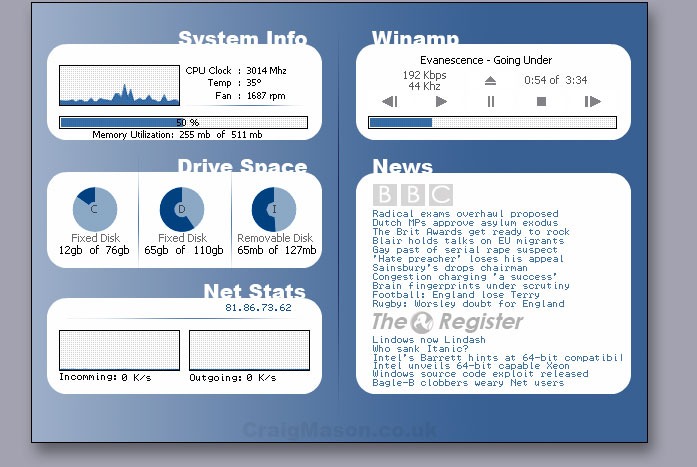Open 'Intel's Barrett hints at 64-bit' headline
Image resolution: width=697 pixels, height=467 pixels.
point(497,358)
